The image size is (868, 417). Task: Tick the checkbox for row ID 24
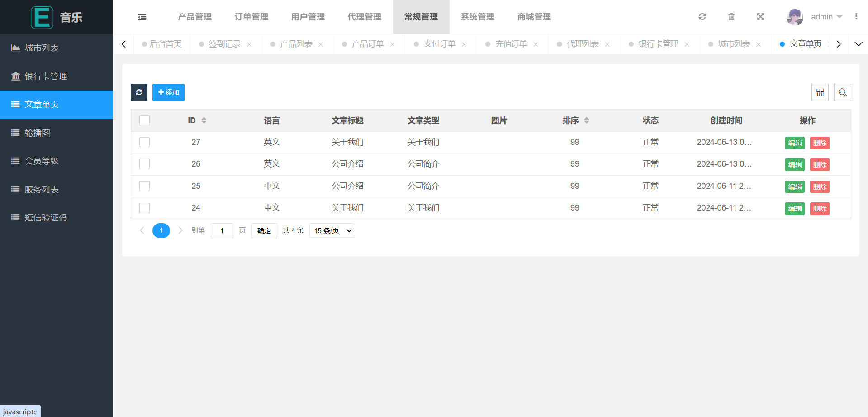tap(144, 208)
